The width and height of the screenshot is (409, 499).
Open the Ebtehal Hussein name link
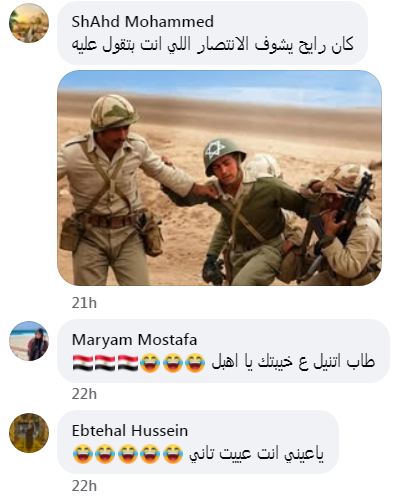click(x=130, y=431)
